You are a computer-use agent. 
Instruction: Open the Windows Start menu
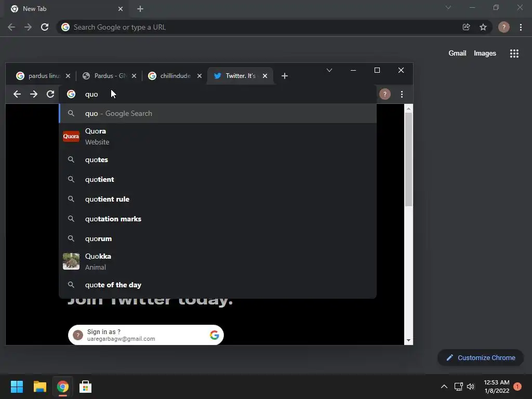[x=17, y=387]
